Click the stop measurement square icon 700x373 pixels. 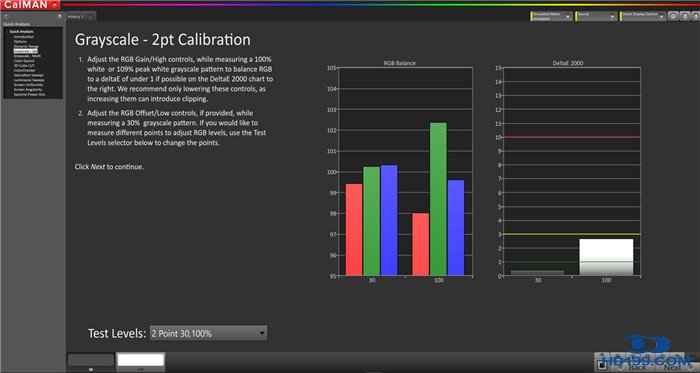pos(602,365)
